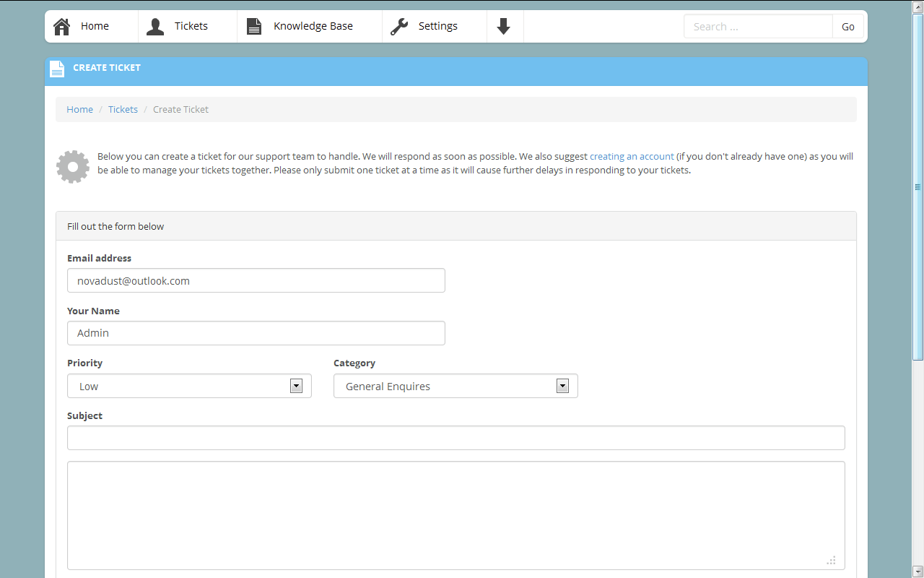The image size is (924, 578).
Task: Open the Tickets breadcrumb link
Action: click(123, 110)
